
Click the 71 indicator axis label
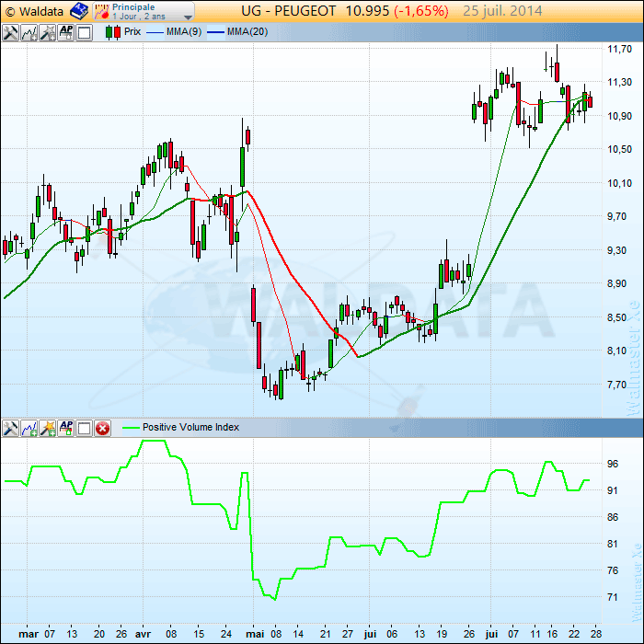[613, 597]
